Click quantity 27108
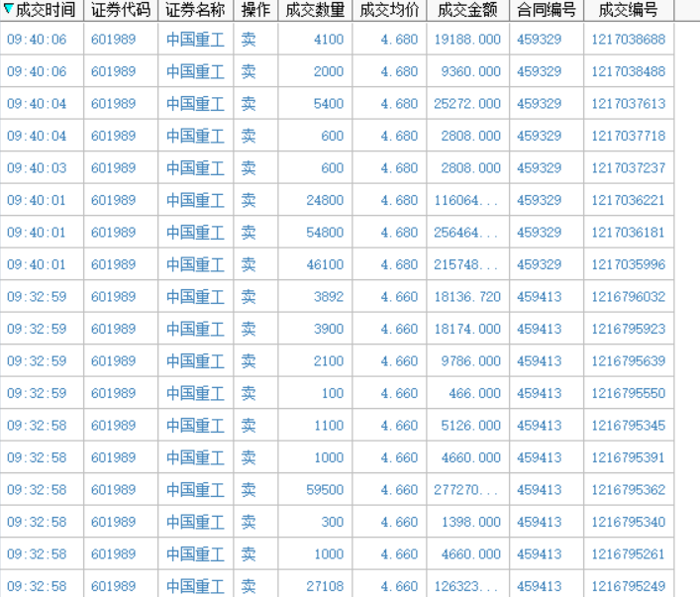Viewport: 700px width, 597px height. 325,586
